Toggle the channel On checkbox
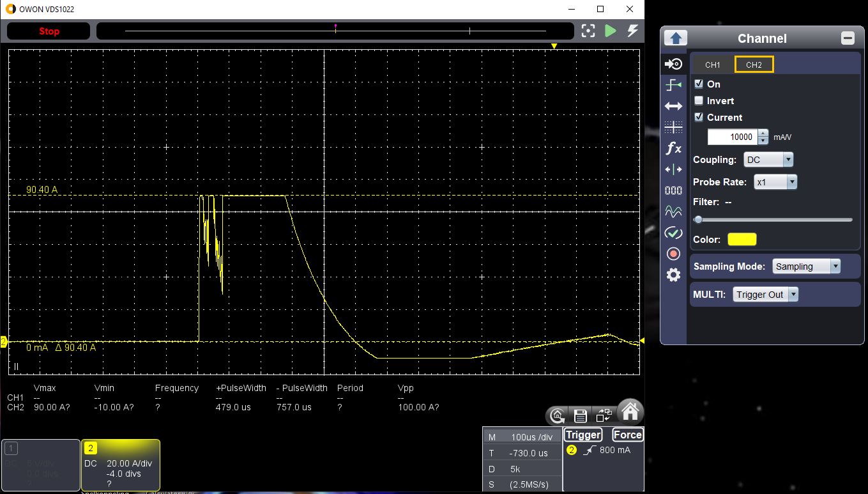Screen dimensions: 868x494 699,84
